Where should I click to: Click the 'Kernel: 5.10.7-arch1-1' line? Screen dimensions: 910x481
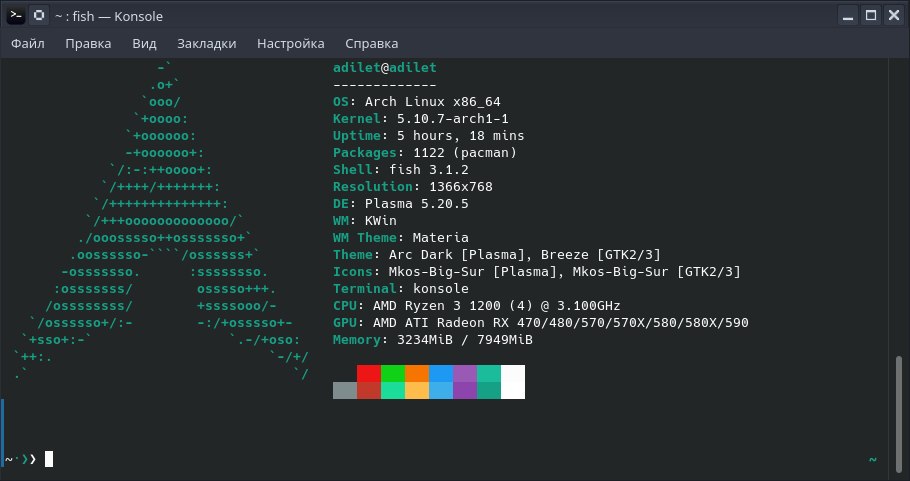pos(421,118)
